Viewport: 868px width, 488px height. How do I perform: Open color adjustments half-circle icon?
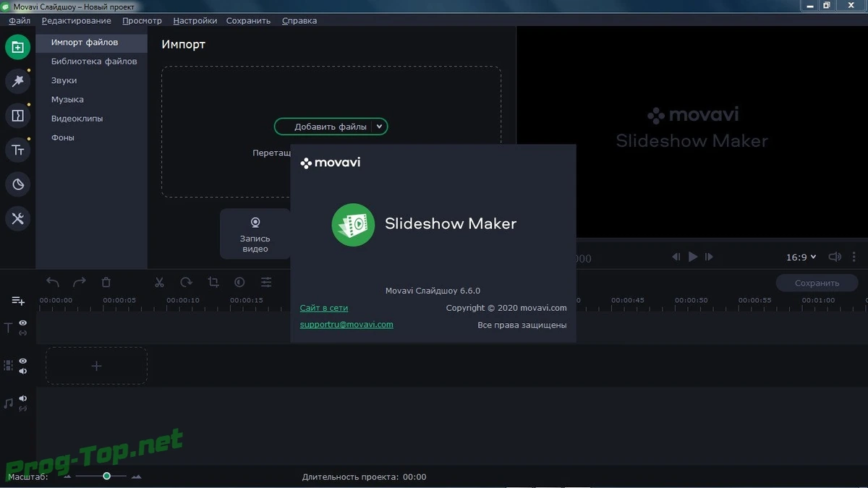click(239, 282)
